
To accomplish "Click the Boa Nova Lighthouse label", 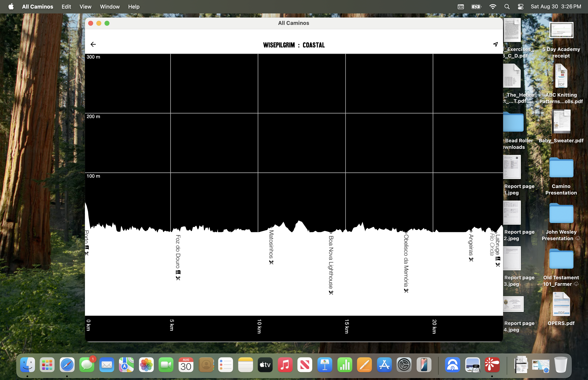I will click(x=331, y=262).
